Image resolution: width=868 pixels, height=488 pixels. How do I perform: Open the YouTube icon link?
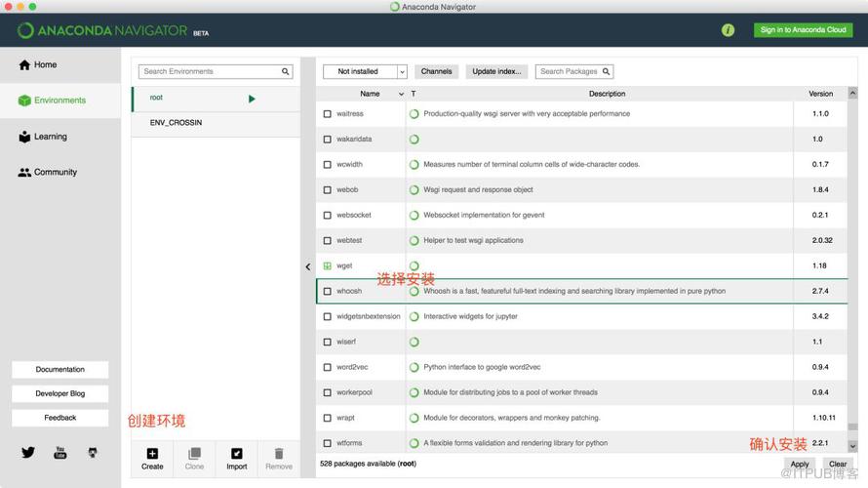(x=59, y=453)
